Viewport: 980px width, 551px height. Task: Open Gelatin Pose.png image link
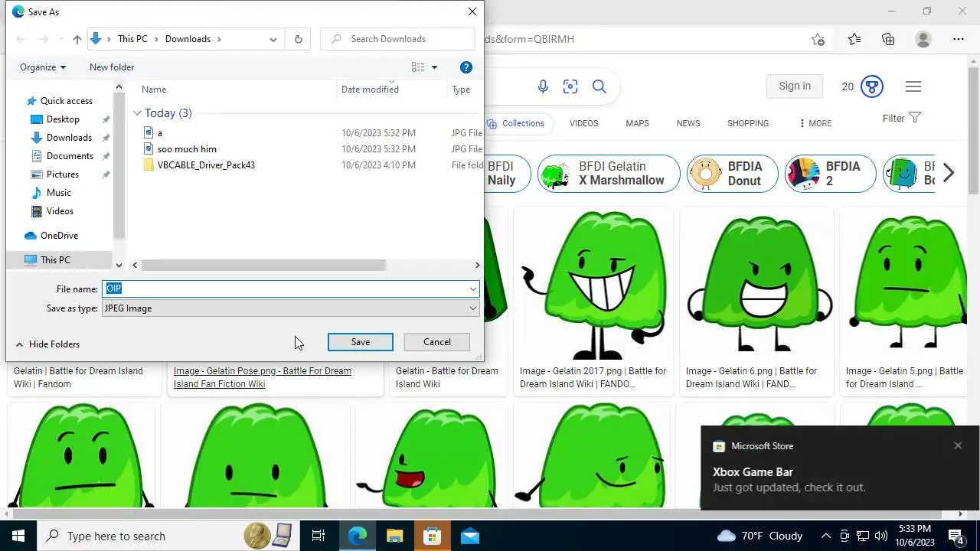click(263, 377)
